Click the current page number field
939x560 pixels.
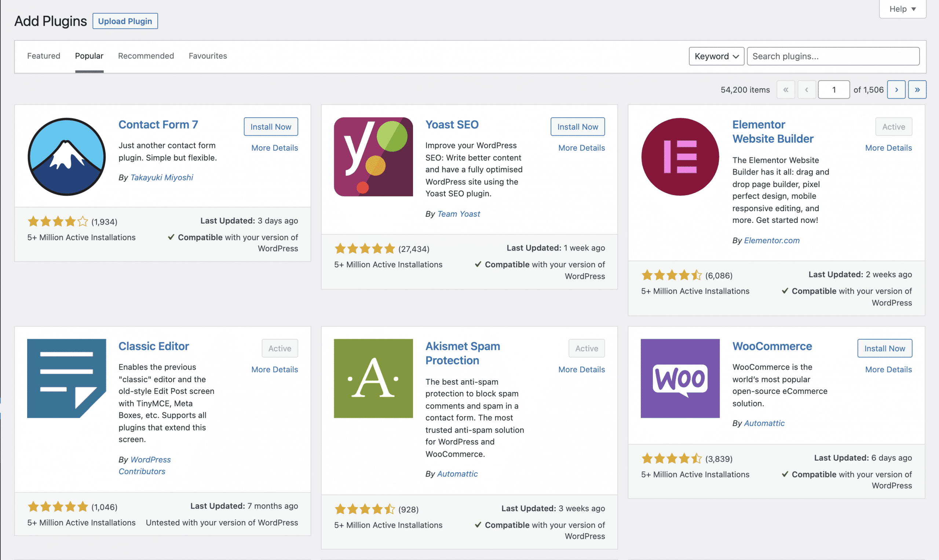pyautogui.click(x=834, y=89)
